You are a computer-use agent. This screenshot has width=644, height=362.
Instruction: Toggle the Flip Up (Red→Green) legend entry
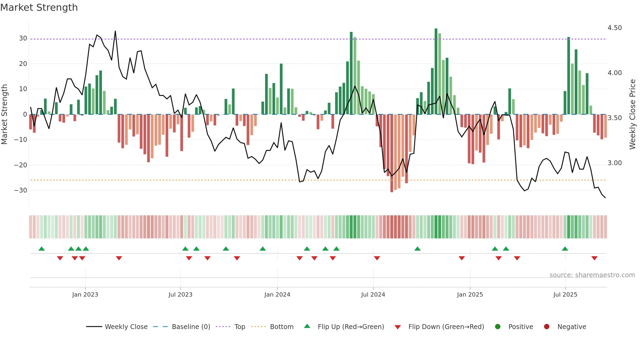344,327
